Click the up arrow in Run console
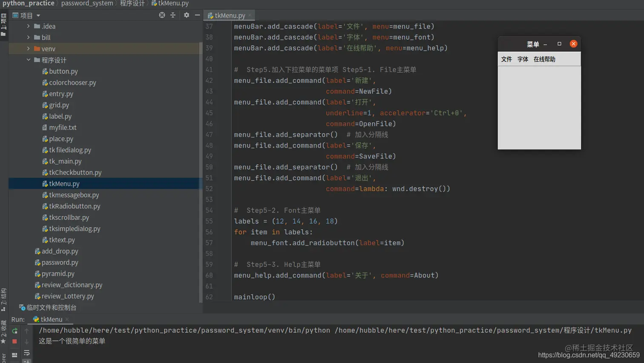The height and width of the screenshot is (363, 644). pos(26,331)
